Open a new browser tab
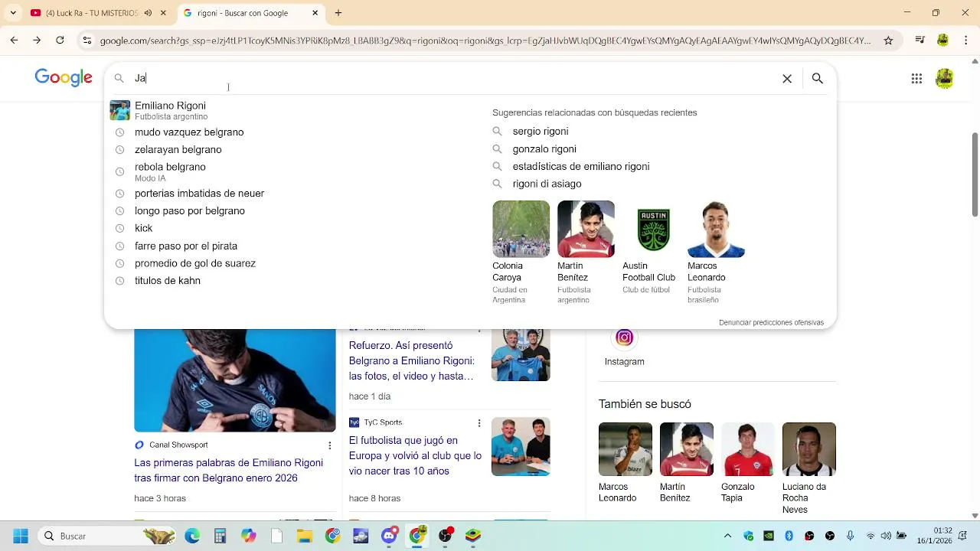 pos(338,13)
